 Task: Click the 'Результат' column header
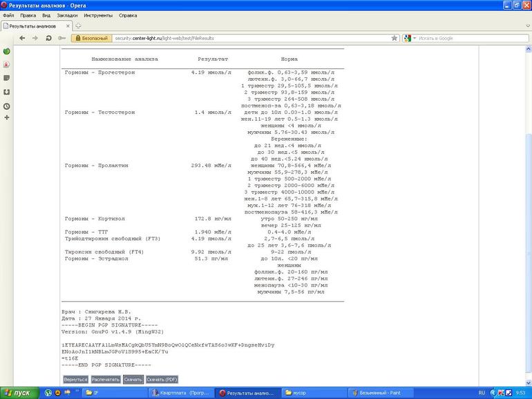click(x=213, y=59)
